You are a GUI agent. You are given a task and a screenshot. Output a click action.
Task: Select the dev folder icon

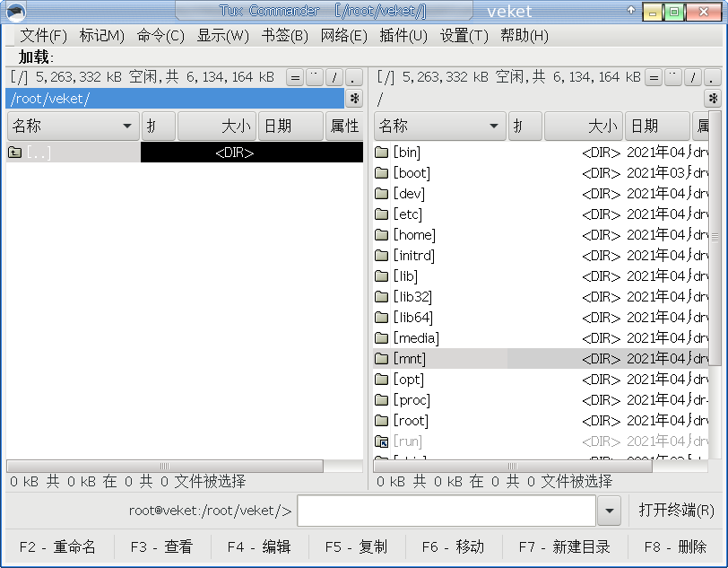(381, 193)
